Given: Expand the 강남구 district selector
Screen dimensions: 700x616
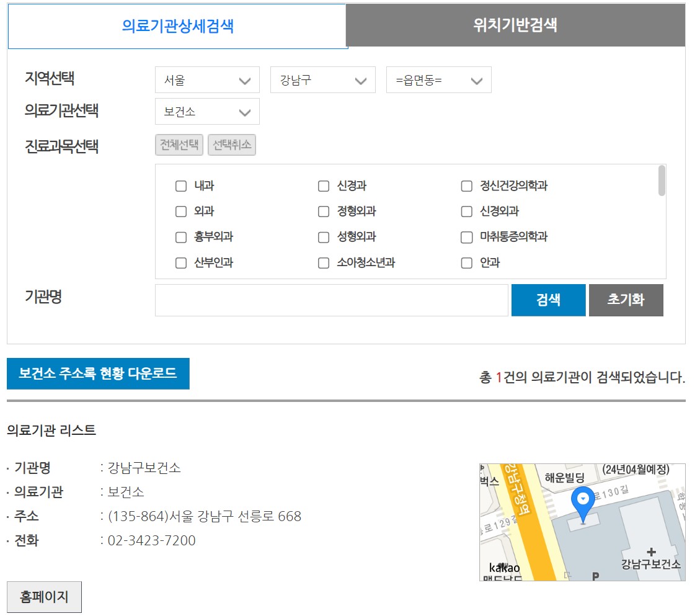Looking at the screenshot, I should coord(322,79).
